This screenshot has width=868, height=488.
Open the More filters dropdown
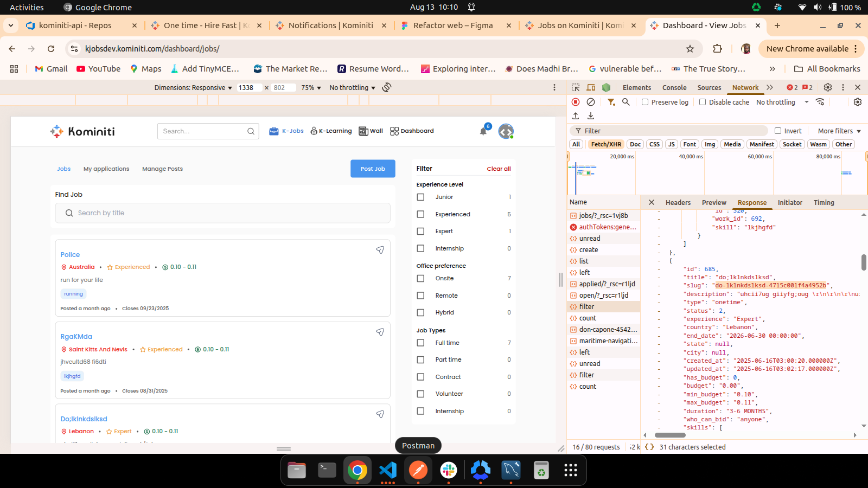click(x=839, y=131)
